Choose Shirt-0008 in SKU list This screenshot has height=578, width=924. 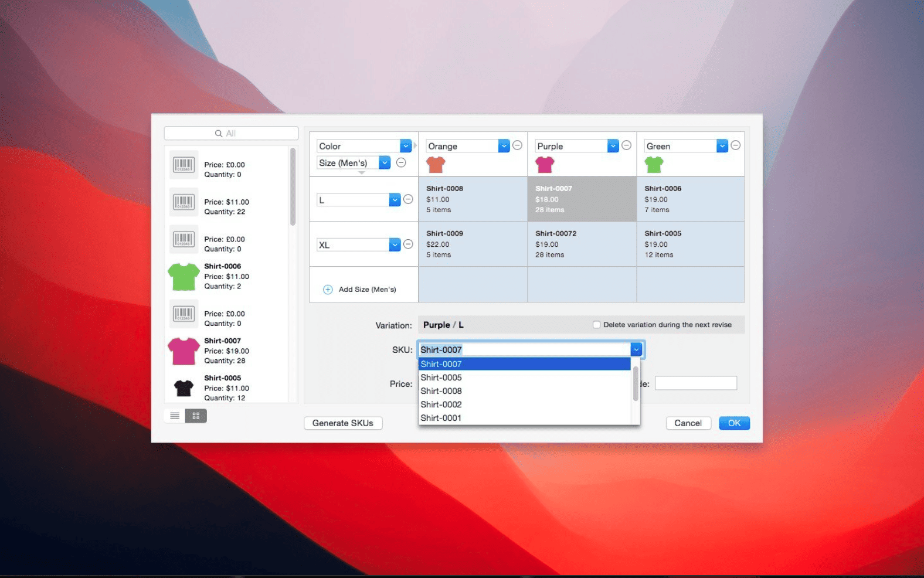click(524, 391)
